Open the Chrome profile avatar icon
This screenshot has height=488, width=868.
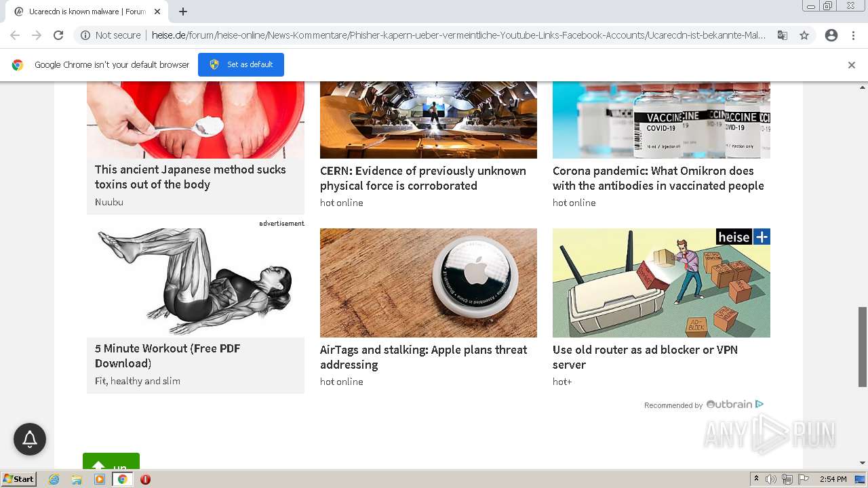831,35
